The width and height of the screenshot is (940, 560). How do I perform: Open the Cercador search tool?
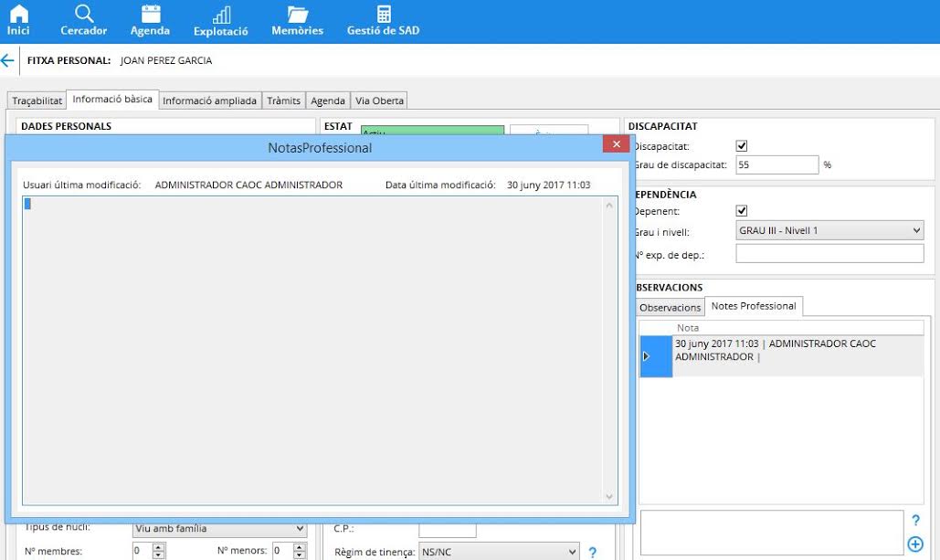(84, 20)
